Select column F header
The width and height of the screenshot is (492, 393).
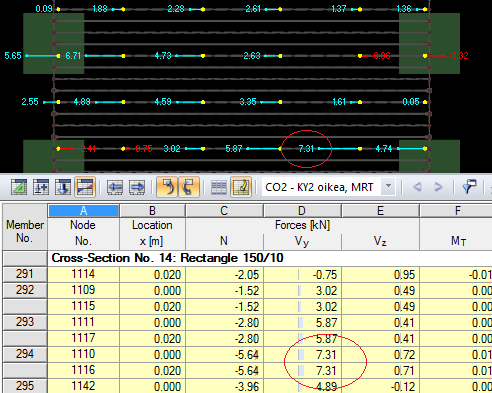pos(457,211)
